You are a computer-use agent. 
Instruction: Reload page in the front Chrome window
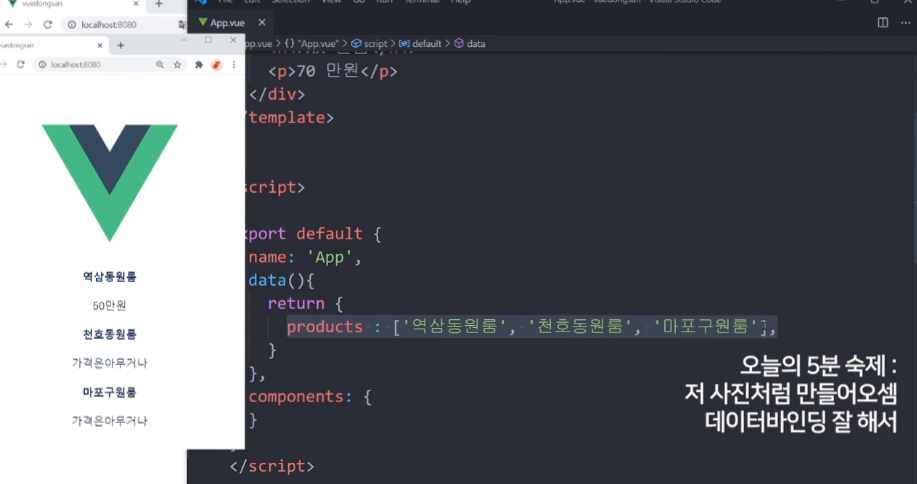[x=20, y=64]
